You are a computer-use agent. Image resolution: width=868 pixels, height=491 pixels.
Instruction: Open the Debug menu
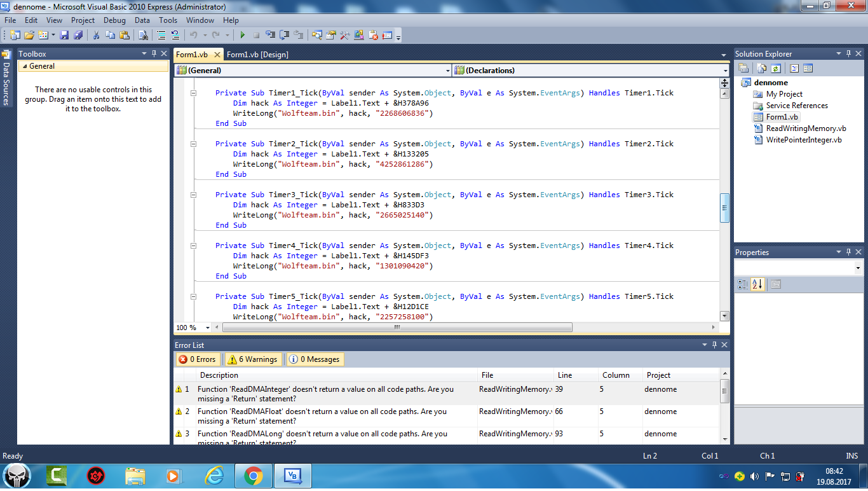(114, 20)
